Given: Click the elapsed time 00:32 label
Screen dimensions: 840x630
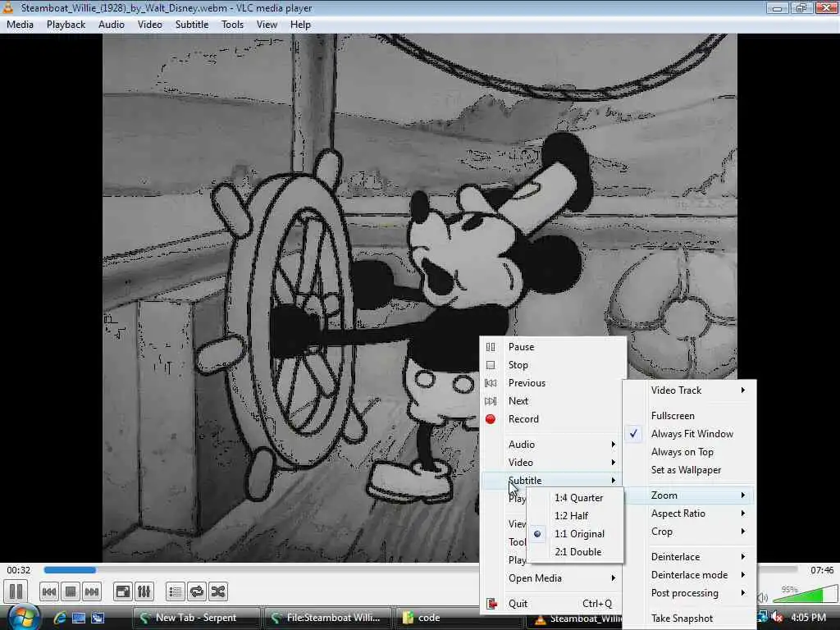Looking at the screenshot, I should 19,570.
